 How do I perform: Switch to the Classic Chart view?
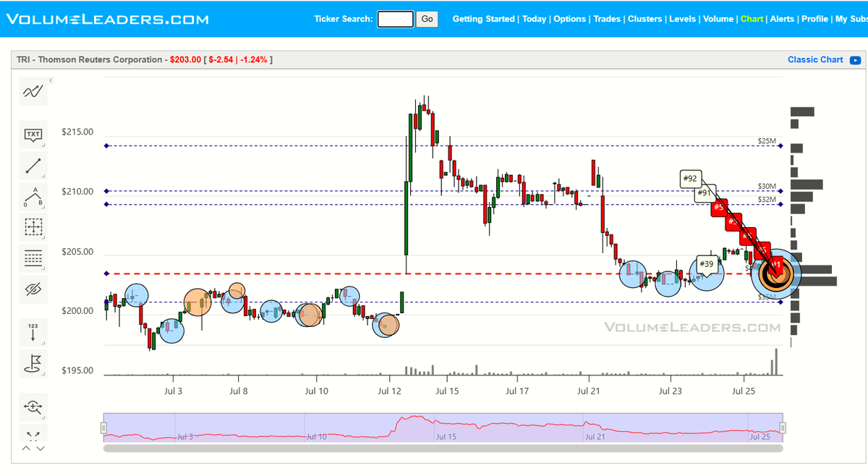(815, 60)
